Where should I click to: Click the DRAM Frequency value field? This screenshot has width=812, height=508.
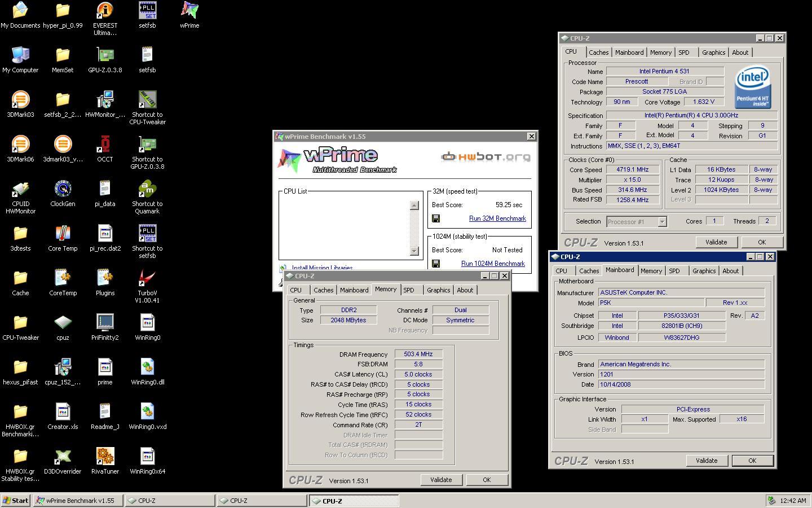click(418, 354)
